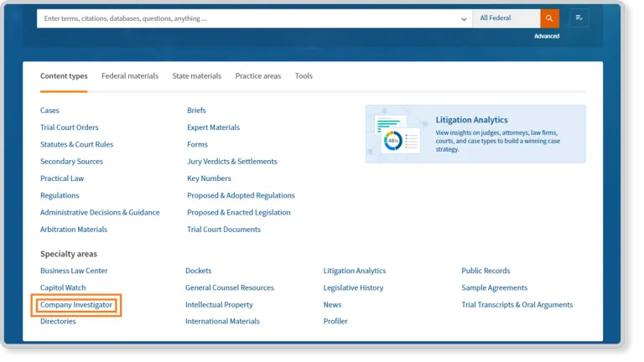This screenshot has height=362, width=644.
Task: Open the All Federal jurisdiction selector
Action: point(506,18)
